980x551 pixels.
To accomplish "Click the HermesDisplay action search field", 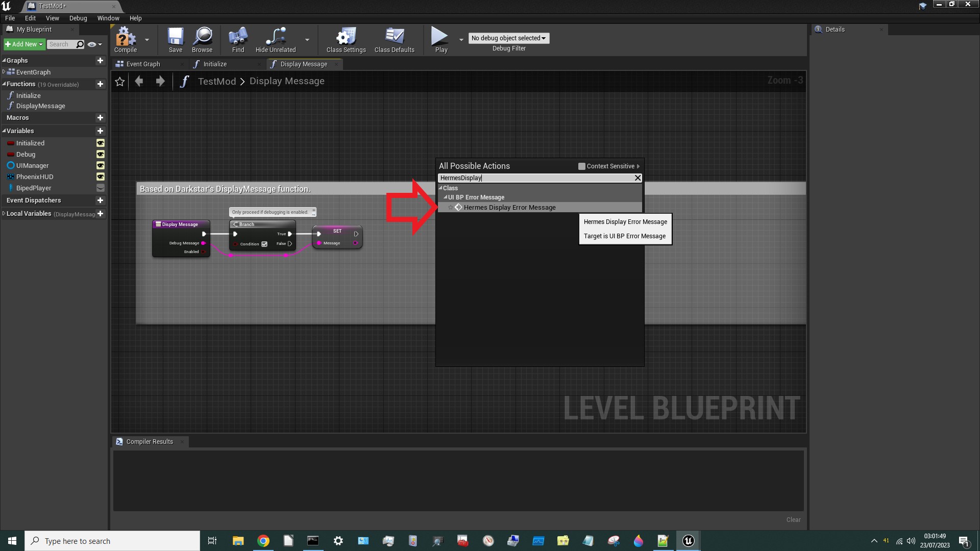I will pyautogui.click(x=536, y=178).
